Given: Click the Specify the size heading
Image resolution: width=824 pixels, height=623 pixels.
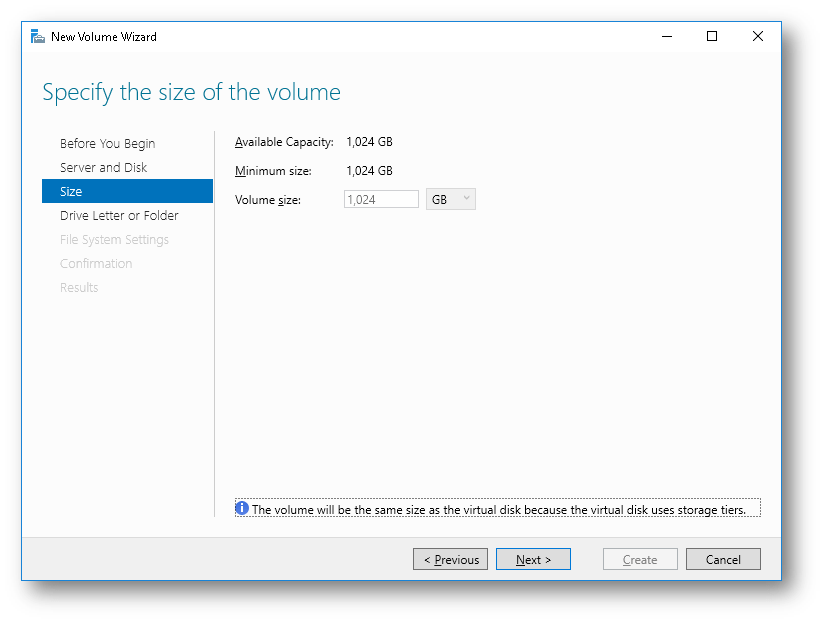Looking at the screenshot, I should pyautogui.click(x=191, y=92).
